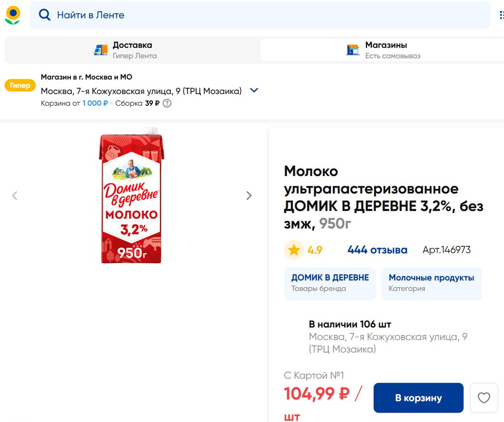The image size is (504, 422).
Task: Open Молочные продукты category
Action: (x=431, y=283)
